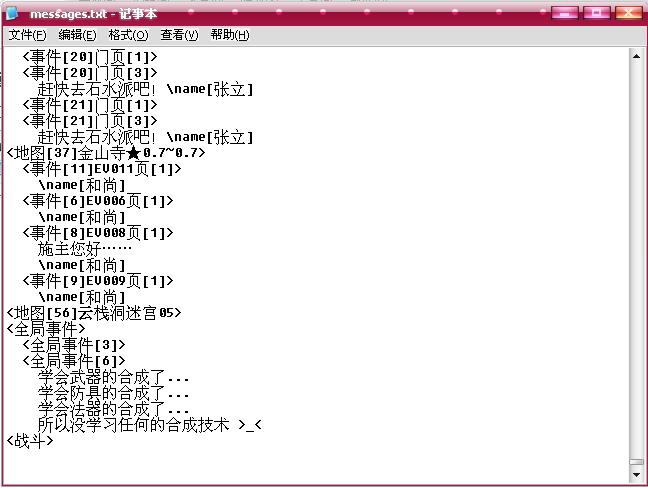Click the text 施主您好……
Screen dimensions: 648x489
85,249
